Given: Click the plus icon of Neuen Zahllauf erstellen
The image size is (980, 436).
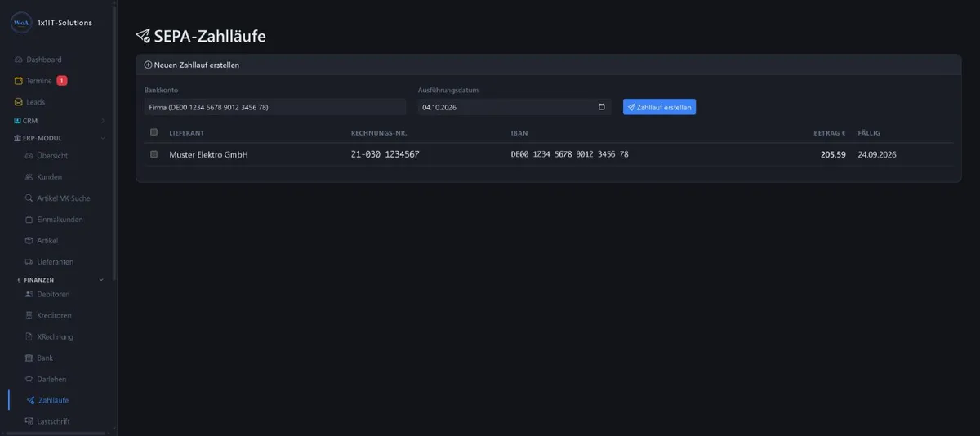Looking at the screenshot, I should tap(148, 65).
